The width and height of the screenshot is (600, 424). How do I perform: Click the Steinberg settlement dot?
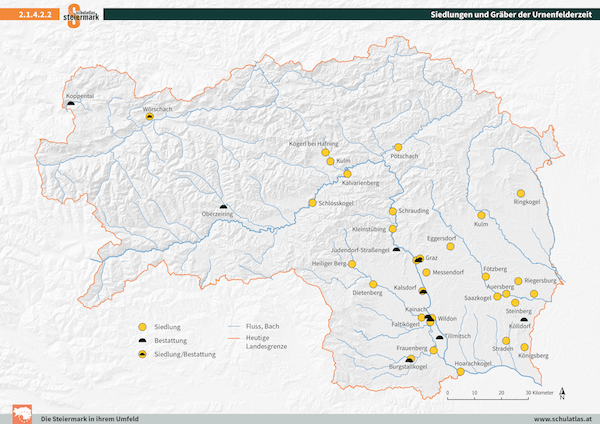click(515, 303)
